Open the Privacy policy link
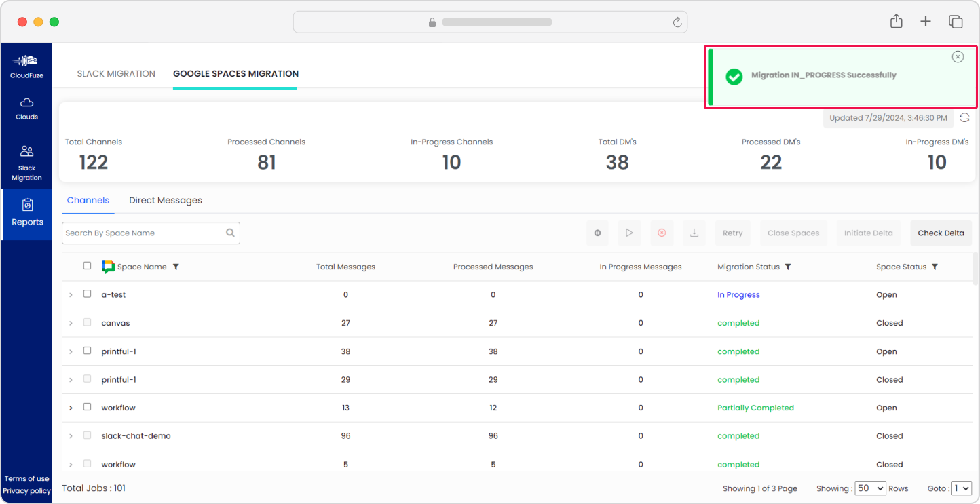The image size is (980, 504). pyautogui.click(x=26, y=491)
